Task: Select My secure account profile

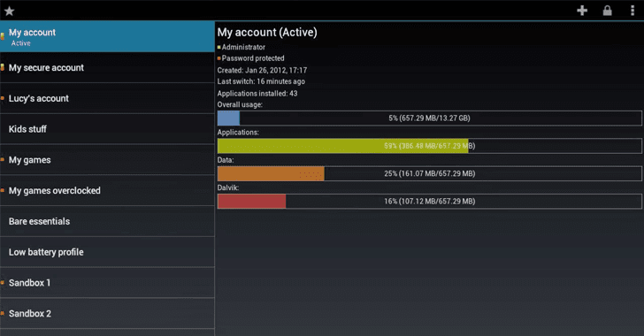Action: coord(107,68)
